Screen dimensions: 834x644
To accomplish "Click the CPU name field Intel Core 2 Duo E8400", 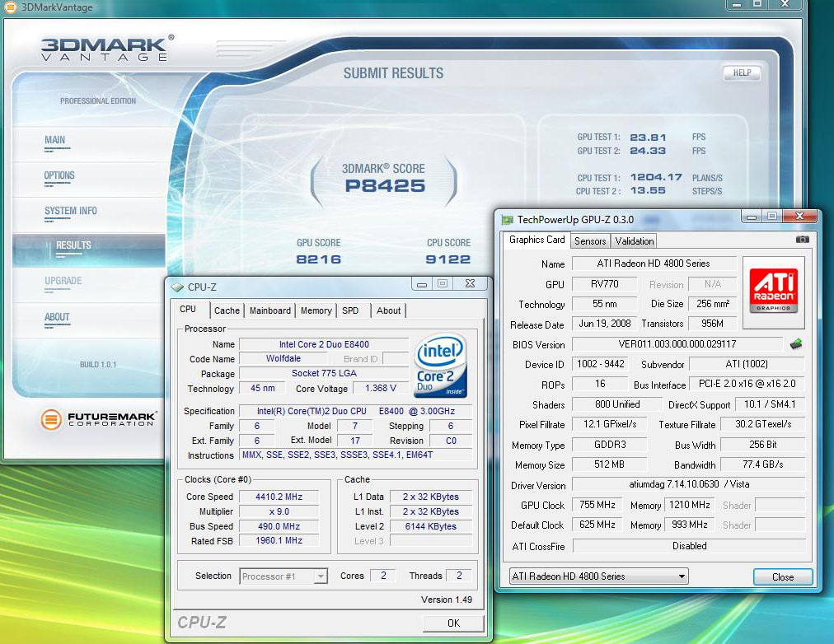I will tap(324, 344).
